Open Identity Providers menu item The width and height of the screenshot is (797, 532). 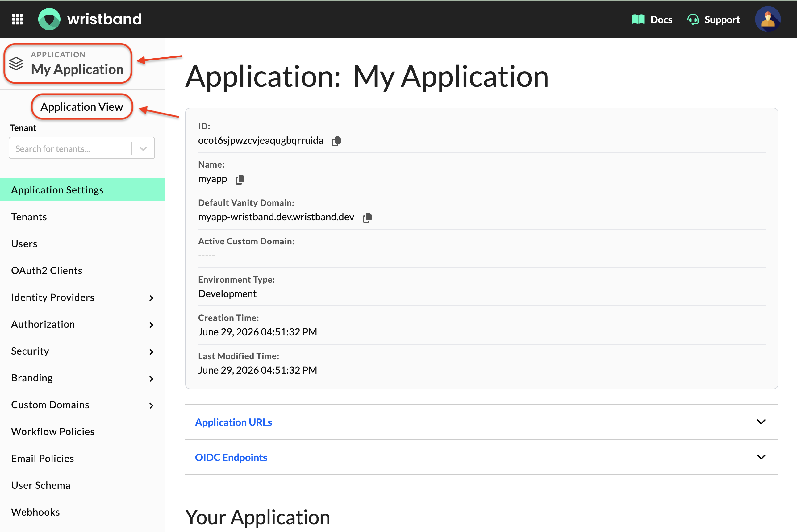point(52,297)
